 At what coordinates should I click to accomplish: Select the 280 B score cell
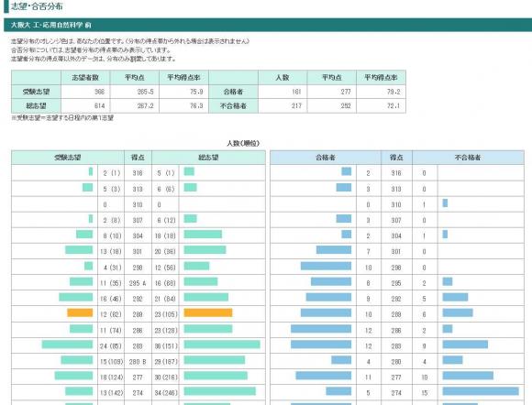pyautogui.click(x=138, y=362)
